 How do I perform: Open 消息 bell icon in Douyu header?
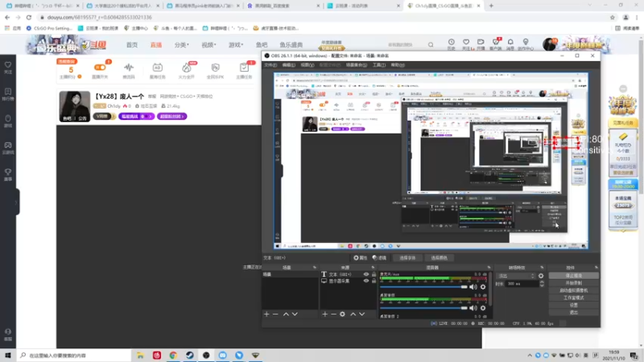click(x=510, y=44)
